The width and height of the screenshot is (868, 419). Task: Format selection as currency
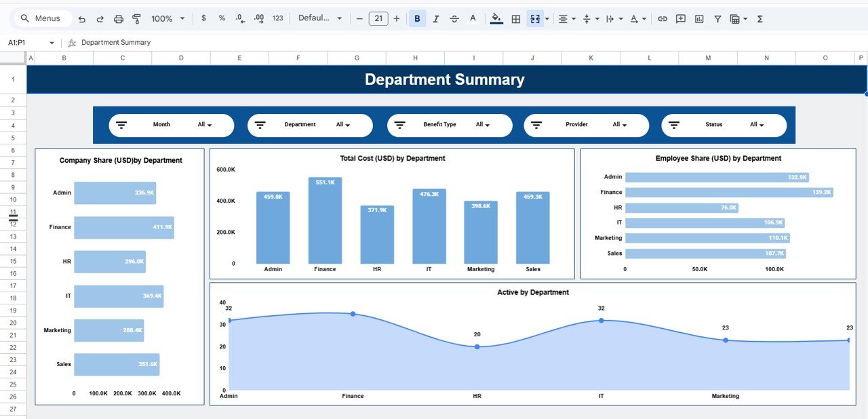click(203, 18)
